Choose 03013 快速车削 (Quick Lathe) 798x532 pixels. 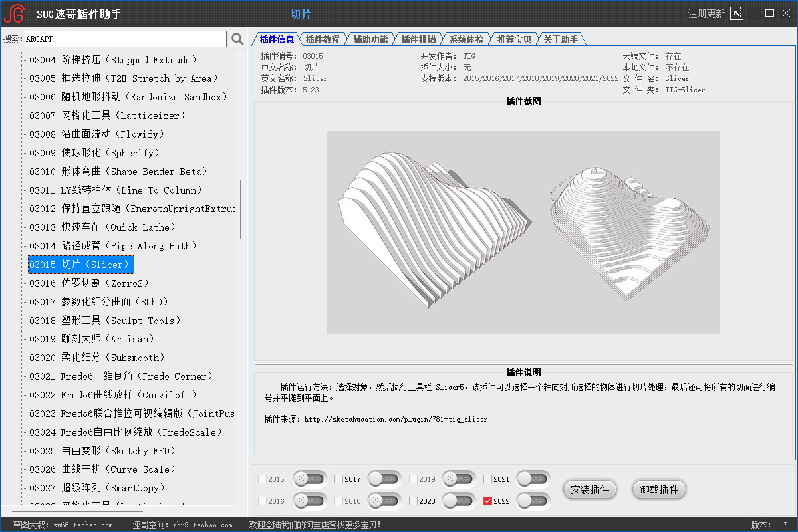tap(102, 227)
